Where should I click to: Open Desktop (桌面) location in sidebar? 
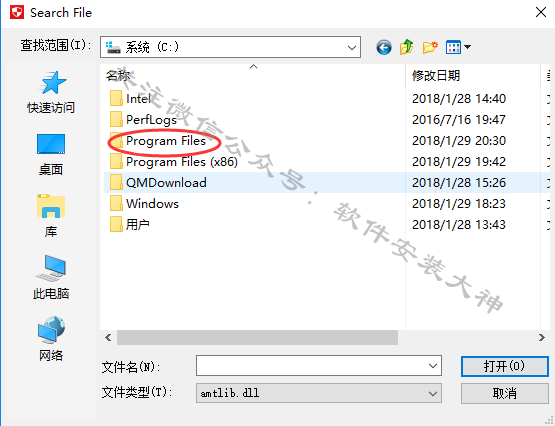[x=51, y=155]
